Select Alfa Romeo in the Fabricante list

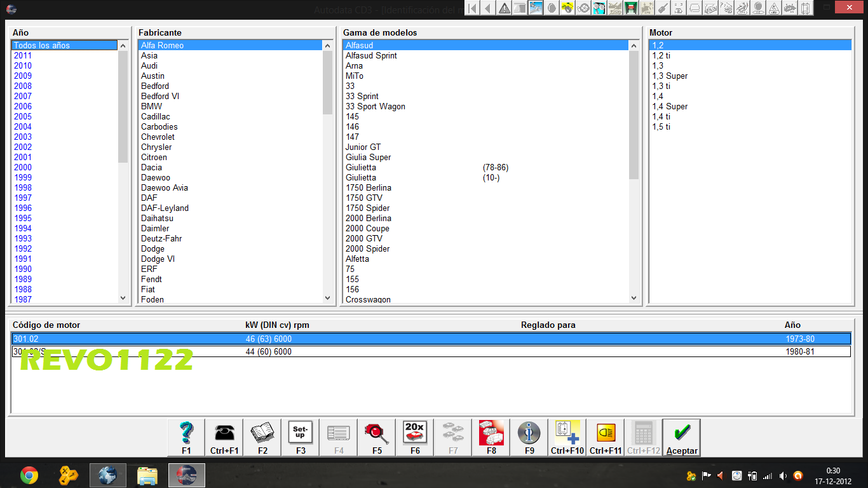coord(231,45)
